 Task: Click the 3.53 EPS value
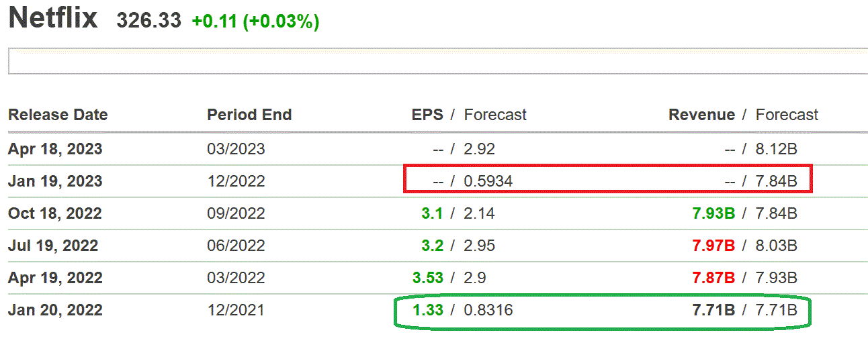428,278
